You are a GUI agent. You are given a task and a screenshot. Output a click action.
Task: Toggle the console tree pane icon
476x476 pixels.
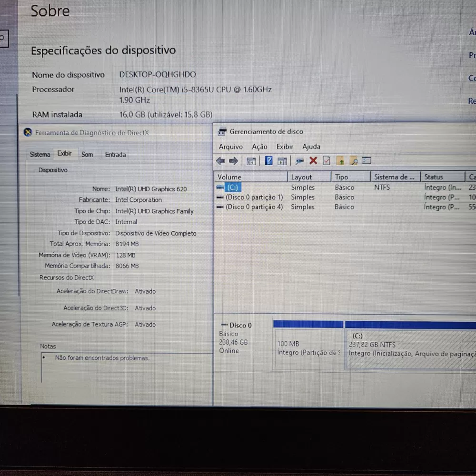tap(251, 161)
